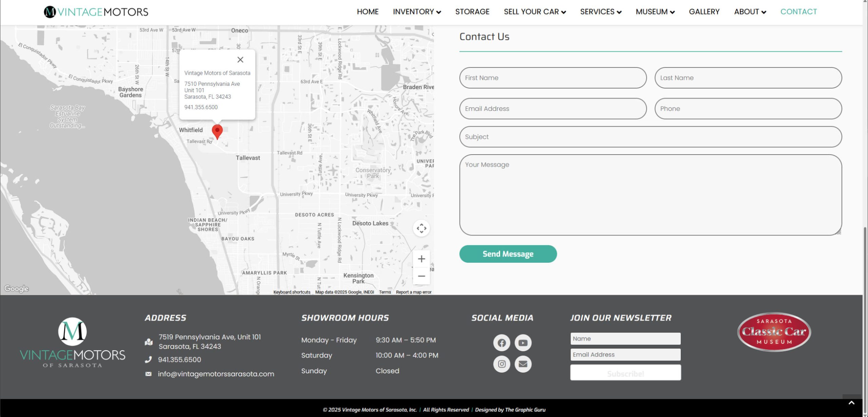Open the YouTube social media icon

click(523, 343)
